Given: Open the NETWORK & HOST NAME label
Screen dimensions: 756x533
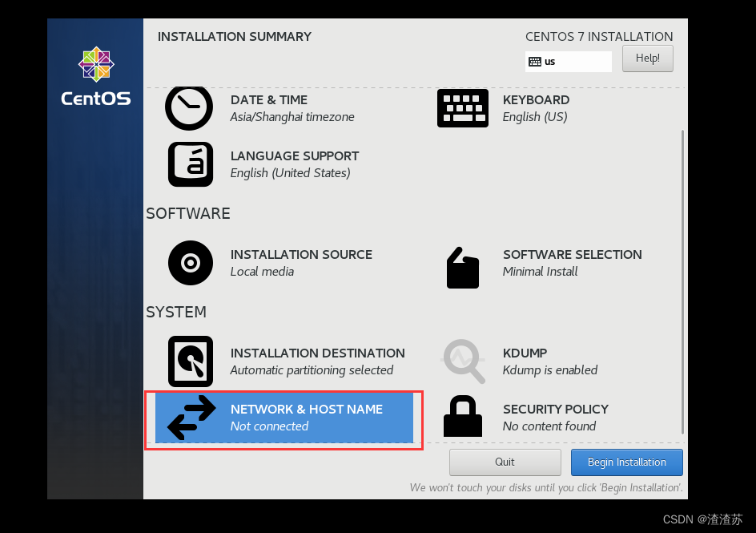Looking at the screenshot, I should coord(307,409).
